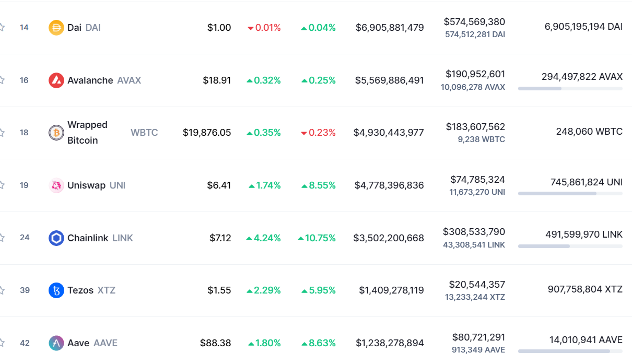Click the Avalanche red logo icon
This screenshot has height=364, width=632.
(56, 80)
